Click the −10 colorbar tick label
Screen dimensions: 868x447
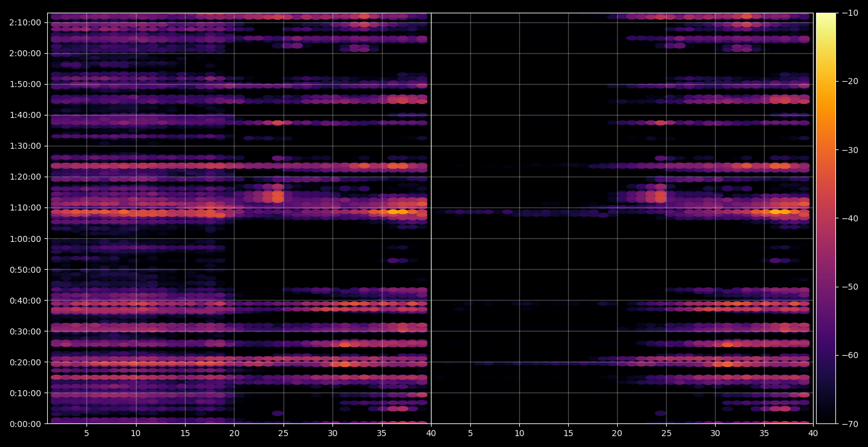(850, 13)
